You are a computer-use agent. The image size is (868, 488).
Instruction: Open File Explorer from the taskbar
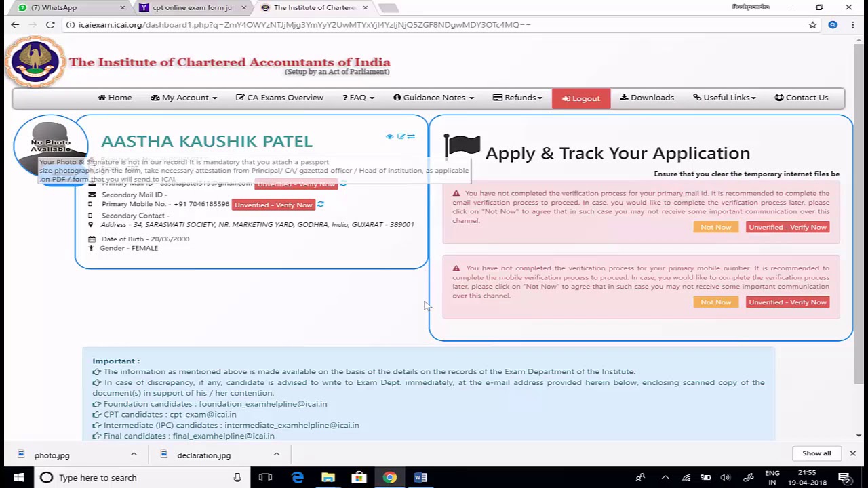[x=328, y=478]
